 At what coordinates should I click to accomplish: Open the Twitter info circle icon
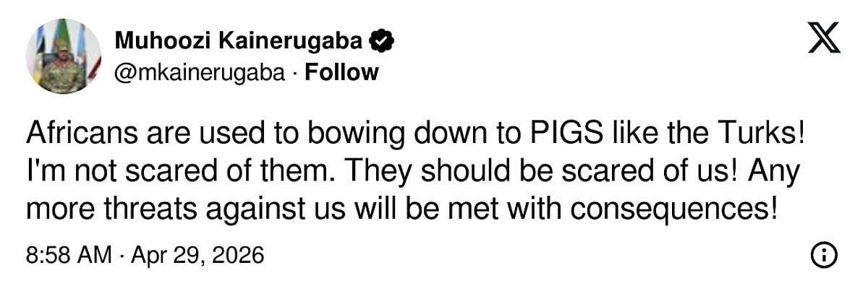[x=825, y=254]
